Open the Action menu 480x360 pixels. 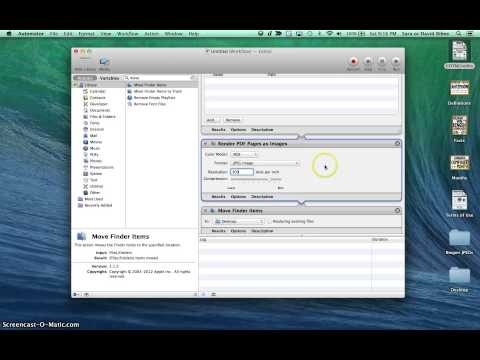click(152, 34)
